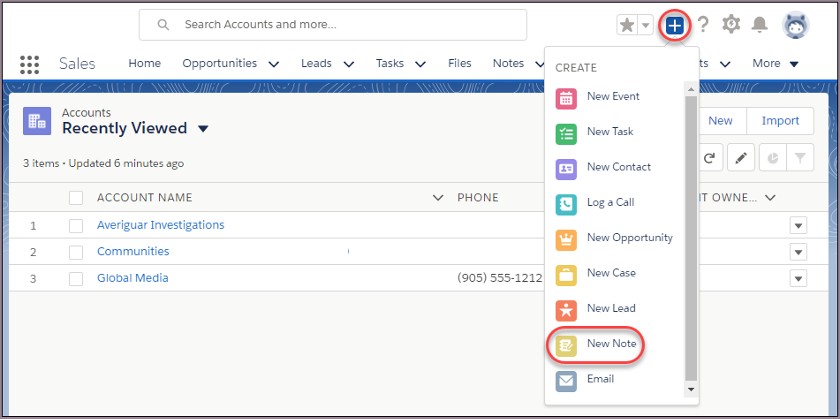Open the Tasks tab dropdown chevron
The image size is (840, 419).
tap(421, 64)
